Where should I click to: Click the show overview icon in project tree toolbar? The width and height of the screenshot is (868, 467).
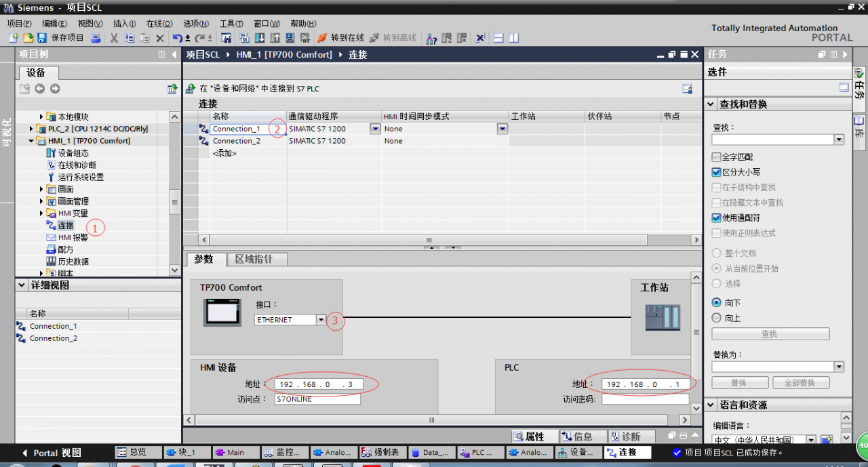pos(172,89)
